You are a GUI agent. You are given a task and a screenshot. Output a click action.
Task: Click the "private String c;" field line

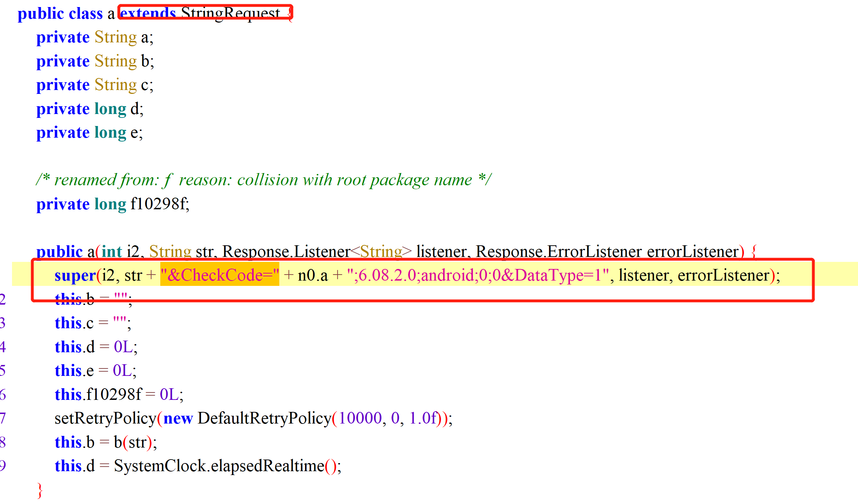(95, 85)
